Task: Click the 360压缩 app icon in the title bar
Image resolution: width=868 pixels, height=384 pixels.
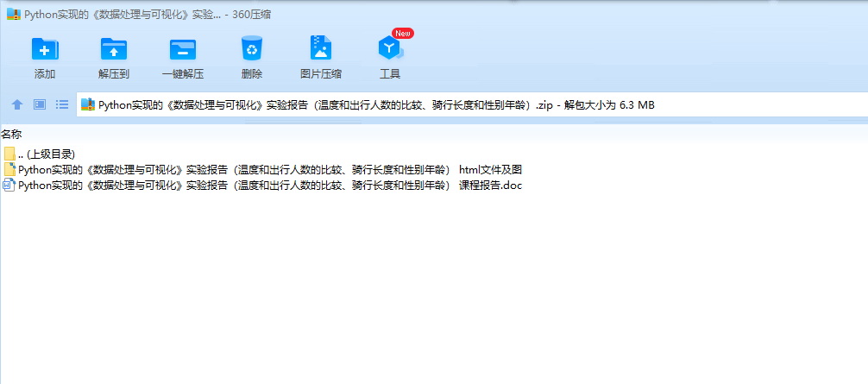Action: 14,15
